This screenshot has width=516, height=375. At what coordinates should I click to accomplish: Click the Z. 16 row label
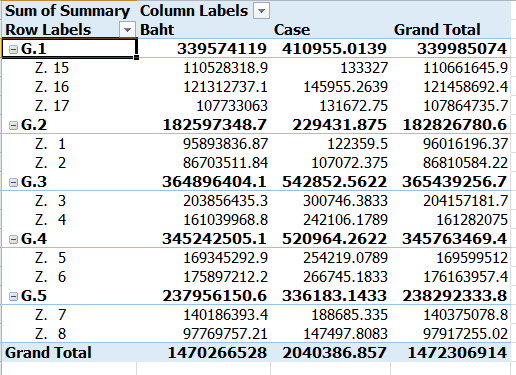(52, 87)
